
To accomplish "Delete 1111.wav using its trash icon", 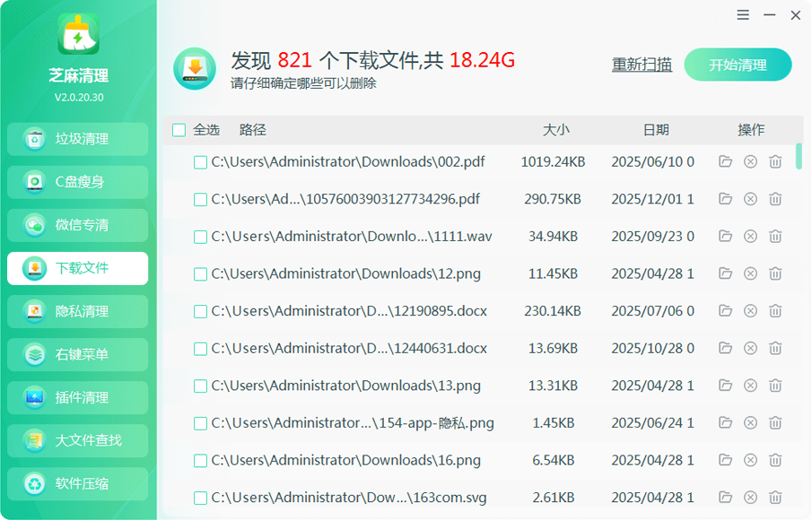I will [775, 236].
